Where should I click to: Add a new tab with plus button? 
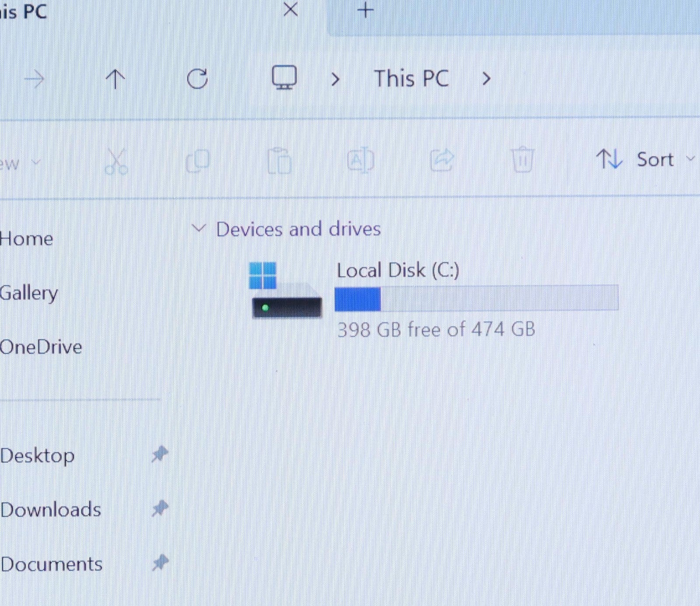point(365,10)
